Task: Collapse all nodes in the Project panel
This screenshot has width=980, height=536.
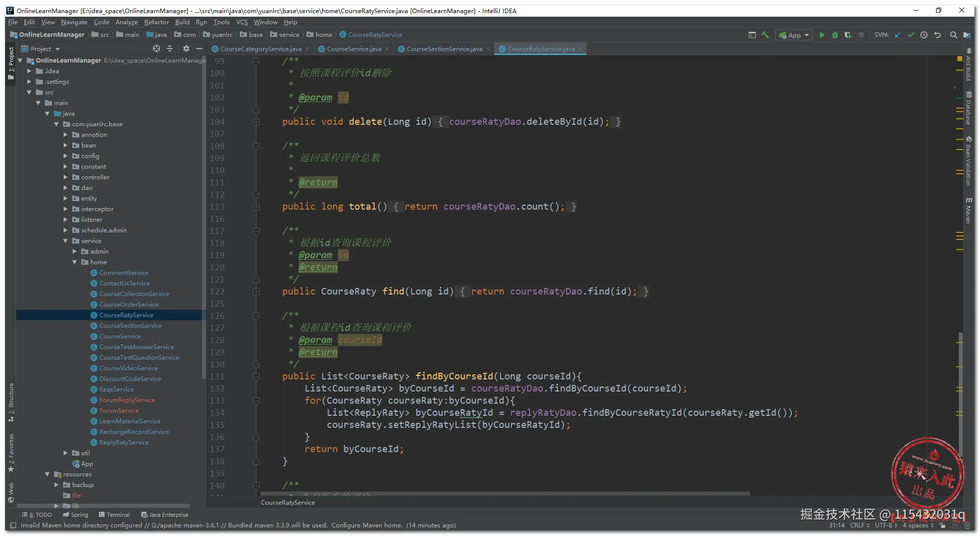Action: (170, 48)
